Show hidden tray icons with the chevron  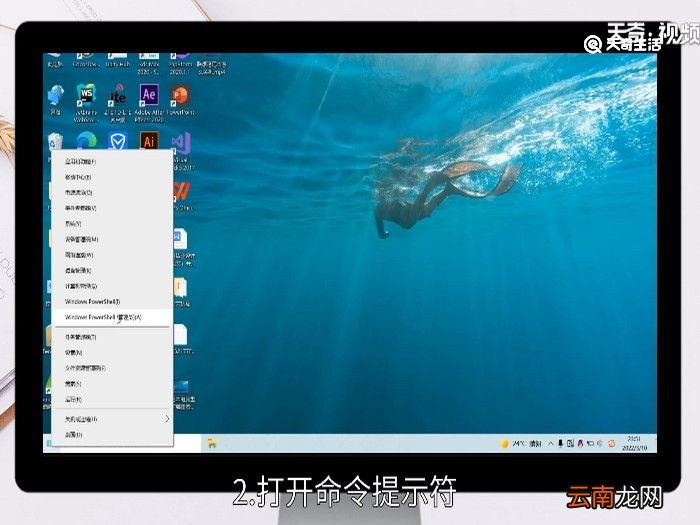pyautogui.click(x=551, y=443)
